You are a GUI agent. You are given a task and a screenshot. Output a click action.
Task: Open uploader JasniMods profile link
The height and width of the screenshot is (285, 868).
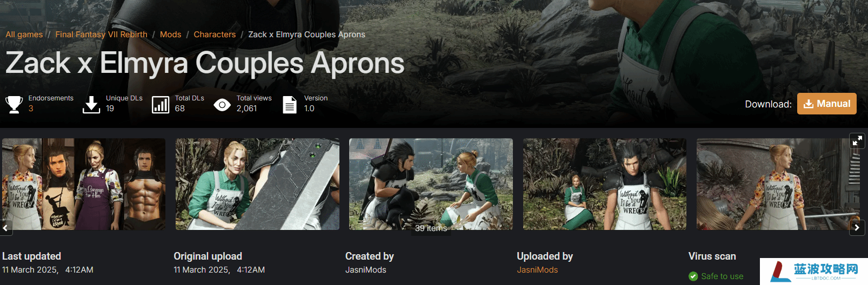tap(537, 270)
